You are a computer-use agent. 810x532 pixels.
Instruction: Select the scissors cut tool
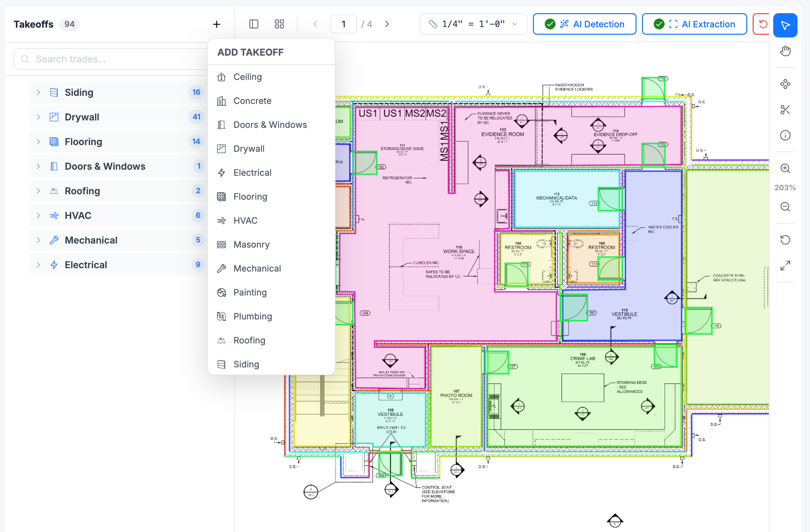(785, 110)
